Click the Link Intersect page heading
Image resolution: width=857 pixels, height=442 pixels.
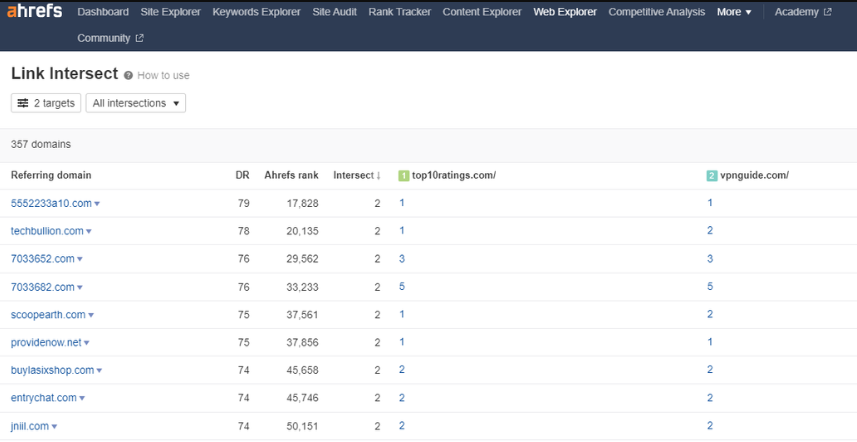(x=64, y=74)
